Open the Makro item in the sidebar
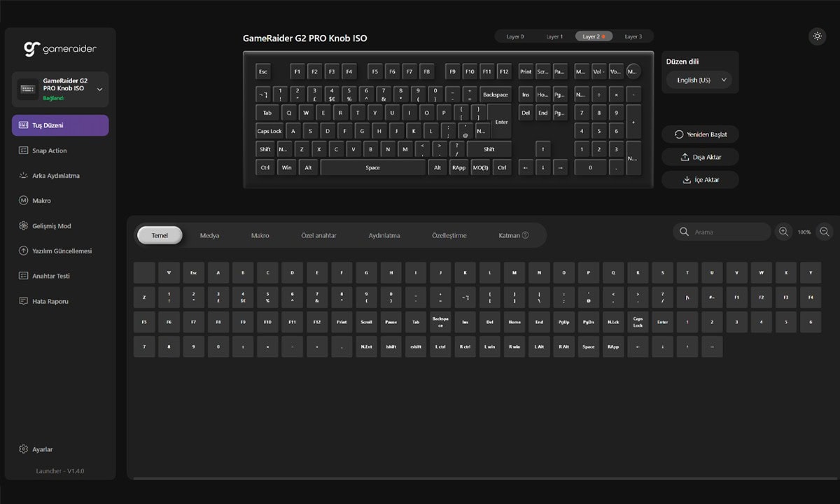Screen dimensions: 840x504 tap(60, 201)
